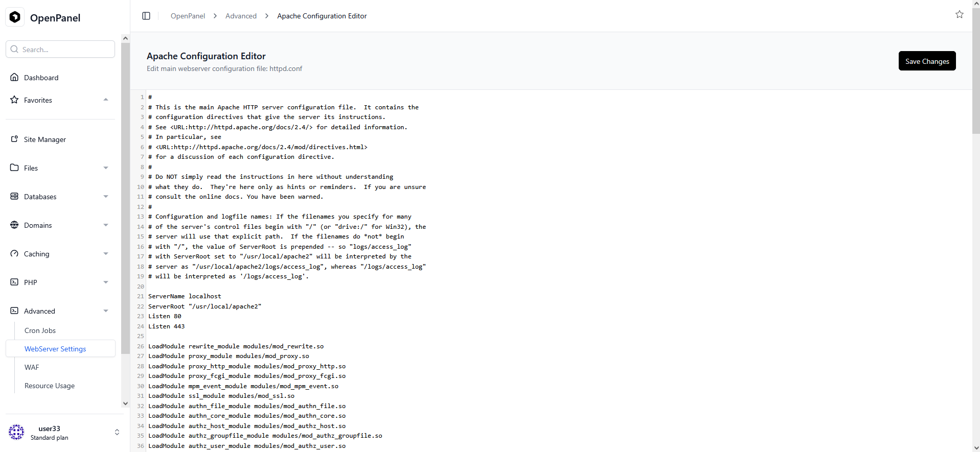The height and width of the screenshot is (452, 980).
Task: Click the search magnifier icon
Action: point(14,49)
